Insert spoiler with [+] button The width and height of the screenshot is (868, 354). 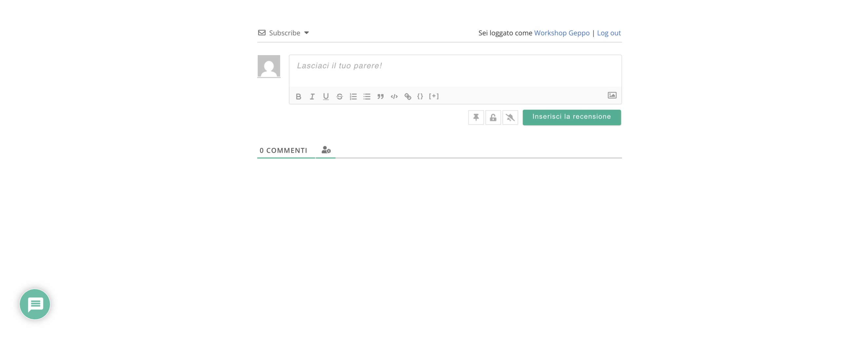point(434,96)
